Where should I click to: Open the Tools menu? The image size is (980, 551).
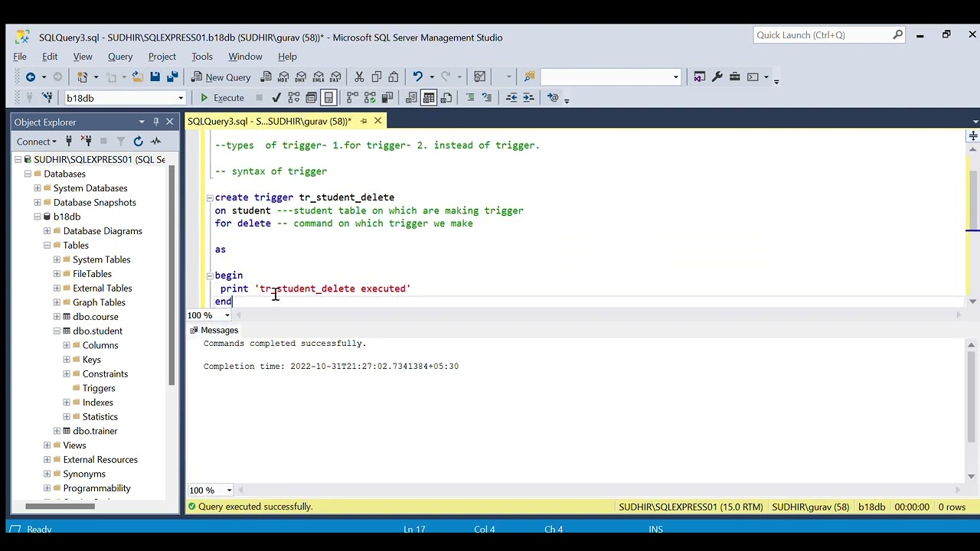(x=202, y=57)
